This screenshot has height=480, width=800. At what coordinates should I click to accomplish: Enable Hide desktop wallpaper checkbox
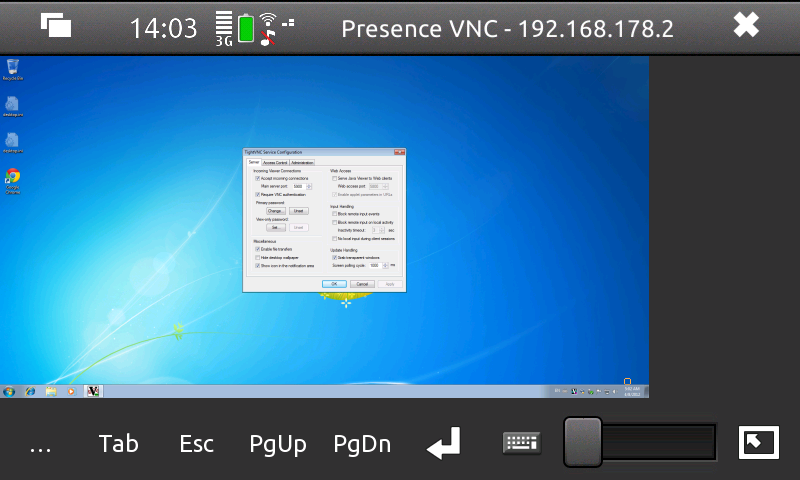(258, 257)
